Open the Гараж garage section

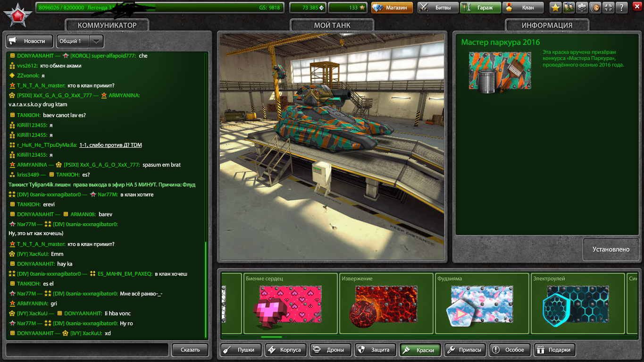point(480,8)
